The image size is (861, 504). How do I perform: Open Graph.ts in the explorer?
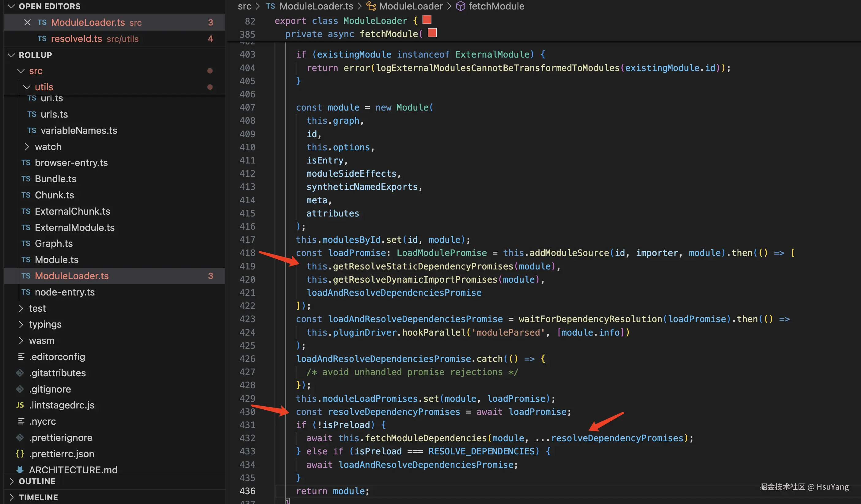[54, 243]
